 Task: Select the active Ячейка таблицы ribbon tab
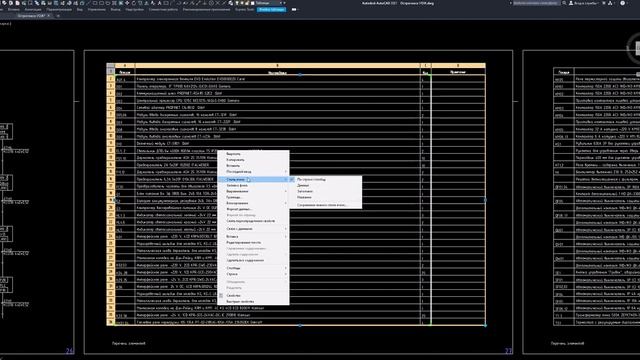tap(271, 9)
